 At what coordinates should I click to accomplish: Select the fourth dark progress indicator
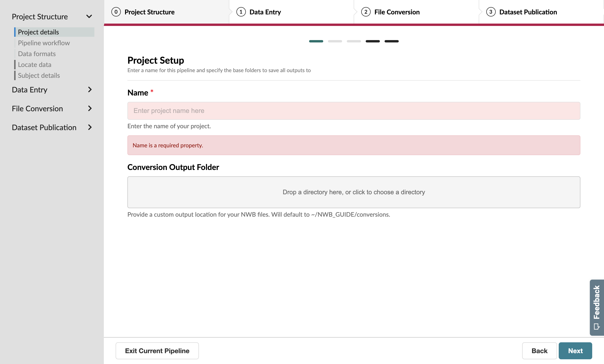(x=373, y=41)
